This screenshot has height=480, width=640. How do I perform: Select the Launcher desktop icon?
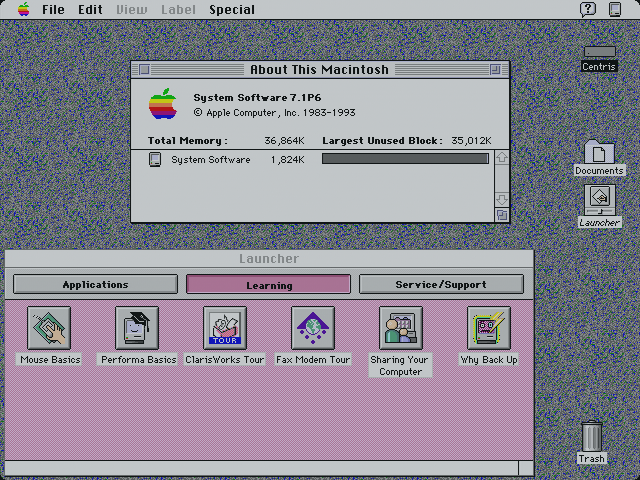[600, 200]
